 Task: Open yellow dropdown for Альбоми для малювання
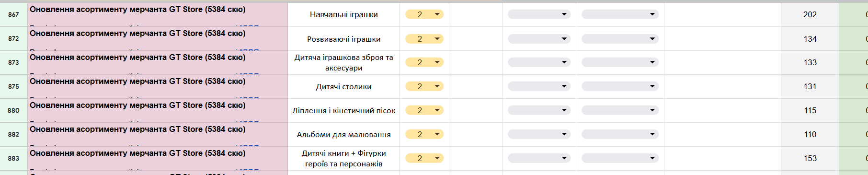click(x=424, y=134)
